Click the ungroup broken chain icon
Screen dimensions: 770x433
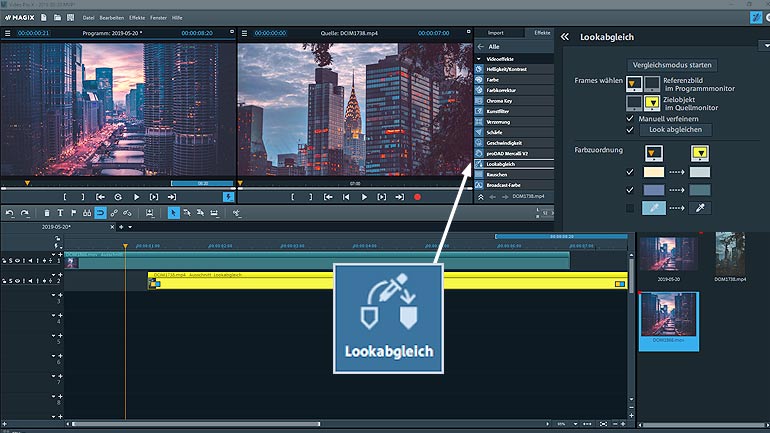[127, 213]
